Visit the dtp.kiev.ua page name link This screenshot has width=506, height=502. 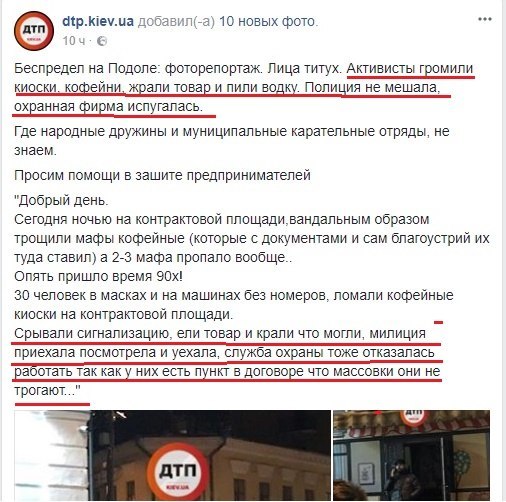(98, 22)
